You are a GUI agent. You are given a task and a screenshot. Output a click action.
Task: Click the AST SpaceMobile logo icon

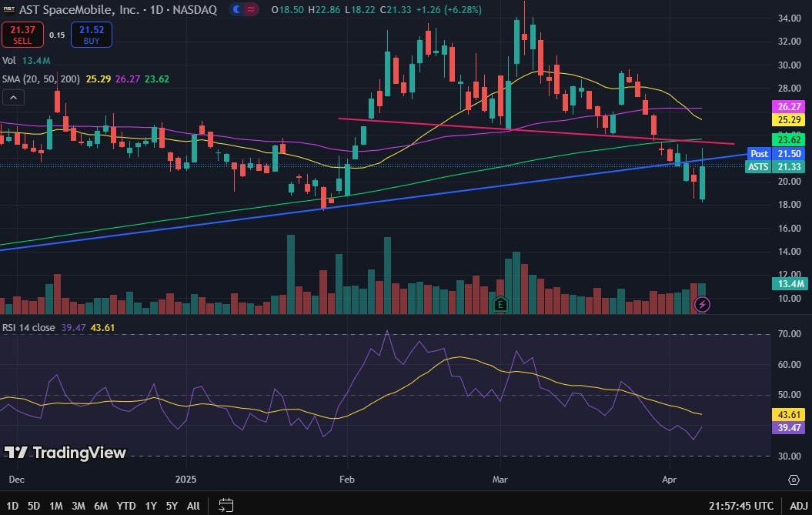pyautogui.click(x=8, y=10)
